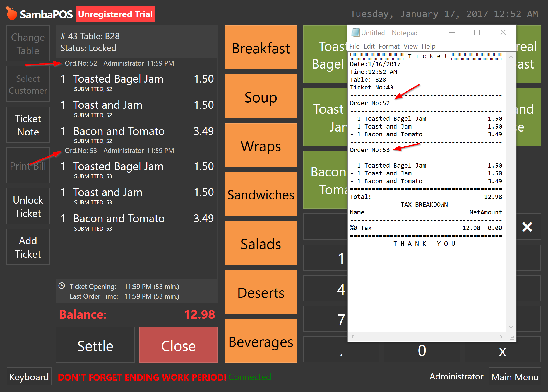Click the Notepad vertical scrollbar down arrow
This screenshot has height=392, width=548.
pyautogui.click(x=511, y=327)
